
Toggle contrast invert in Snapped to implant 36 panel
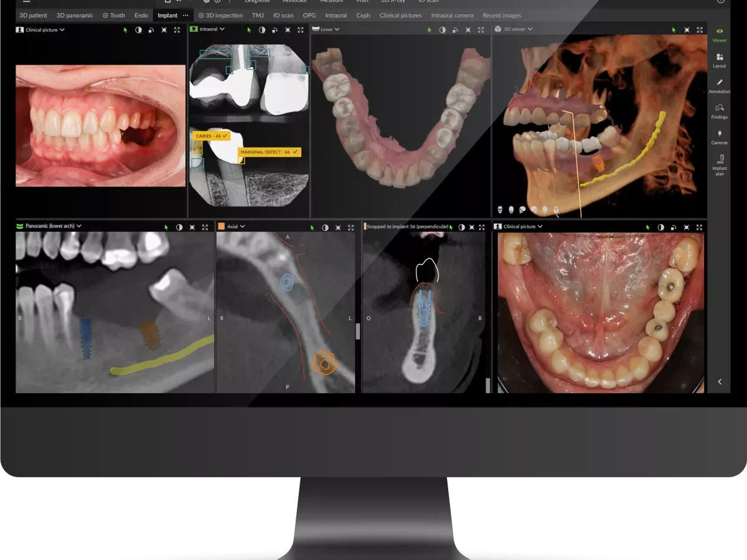pos(461,227)
